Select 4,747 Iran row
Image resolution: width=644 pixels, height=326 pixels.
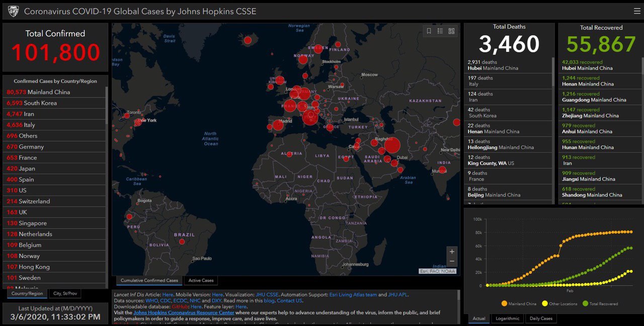click(x=54, y=114)
